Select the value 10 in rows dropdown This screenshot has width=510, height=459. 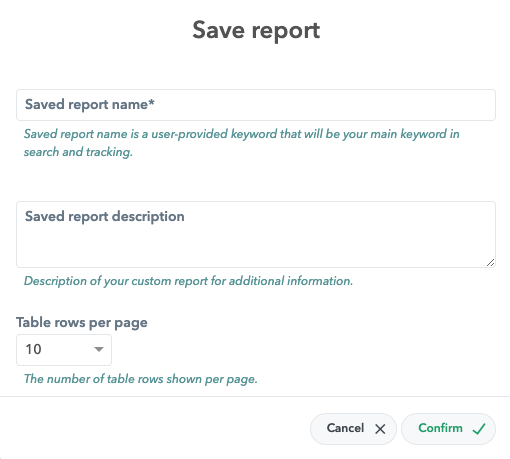[33, 349]
